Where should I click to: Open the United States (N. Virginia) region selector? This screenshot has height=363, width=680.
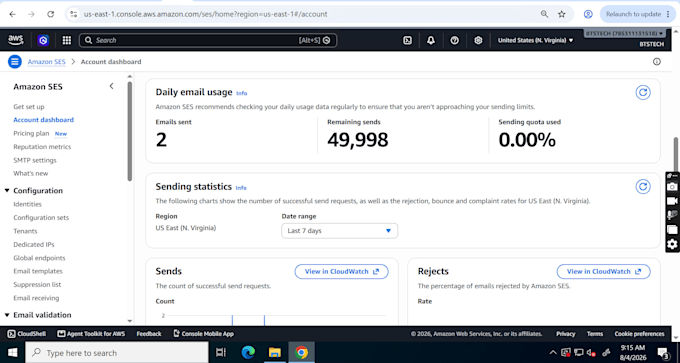pyautogui.click(x=535, y=40)
